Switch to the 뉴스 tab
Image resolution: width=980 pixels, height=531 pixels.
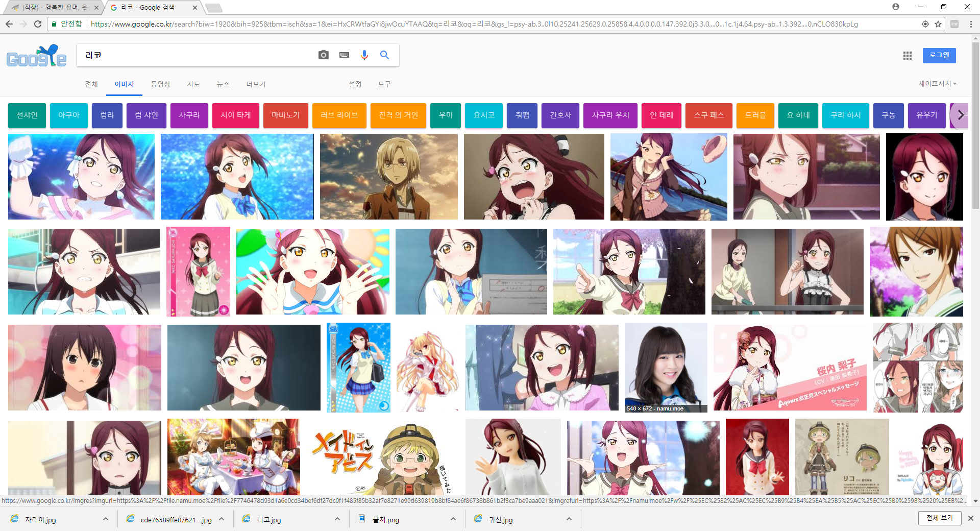(223, 84)
